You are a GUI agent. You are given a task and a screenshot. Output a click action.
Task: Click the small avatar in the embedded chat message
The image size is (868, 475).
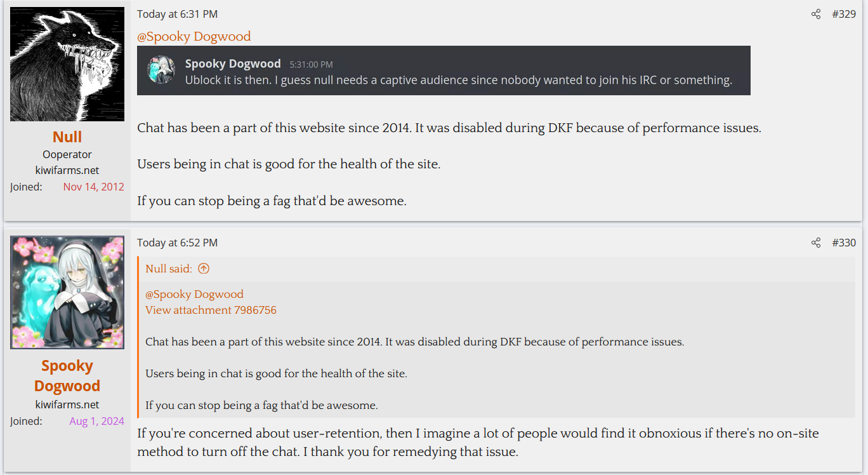[x=161, y=70]
